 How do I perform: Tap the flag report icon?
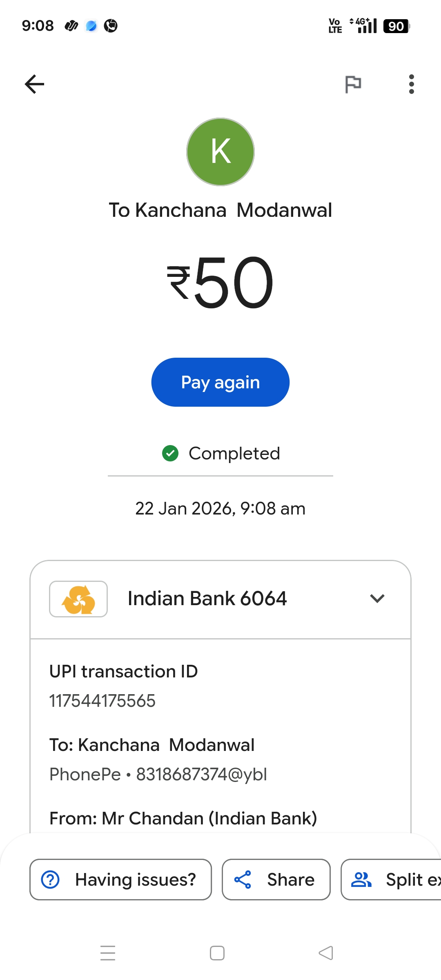click(x=353, y=84)
